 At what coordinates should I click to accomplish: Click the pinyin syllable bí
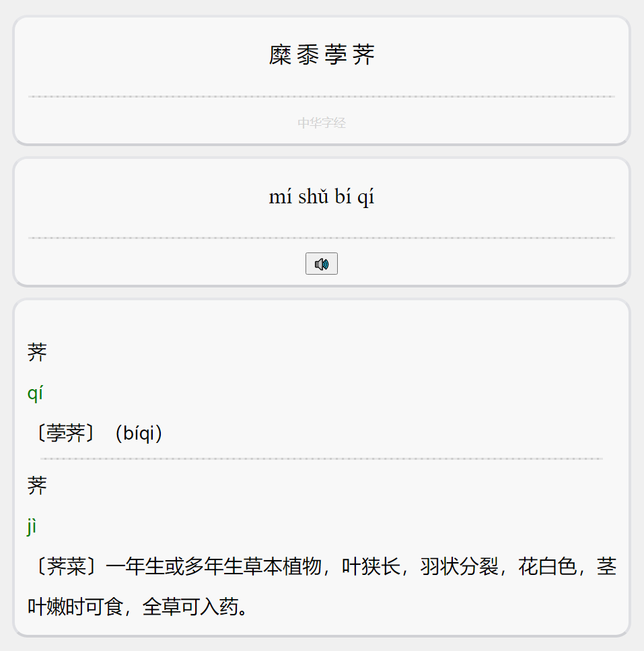(343, 197)
